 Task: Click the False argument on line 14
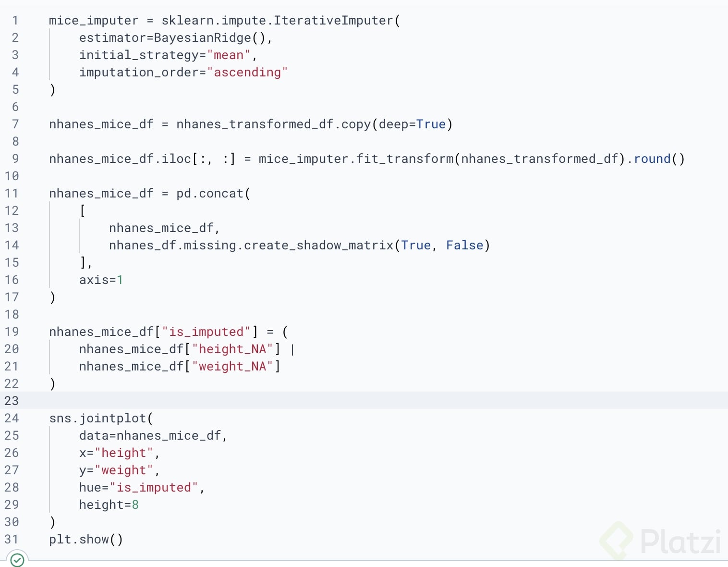point(464,246)
